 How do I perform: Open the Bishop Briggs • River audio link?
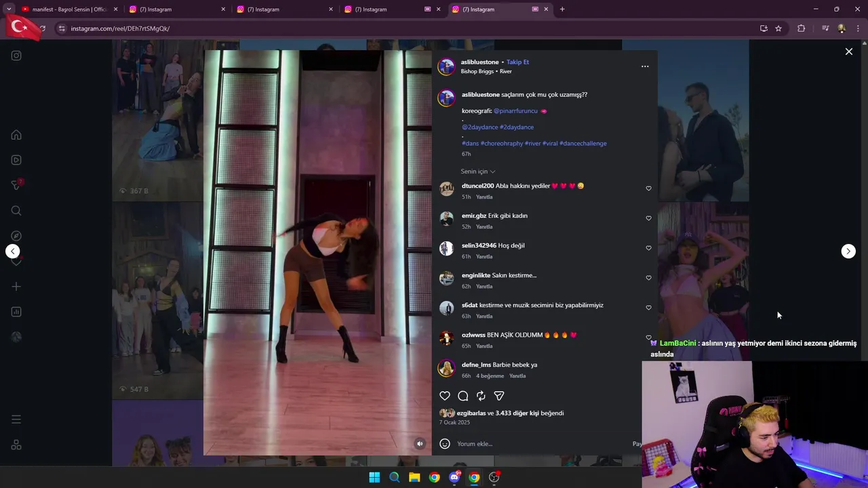pos(486,71)
